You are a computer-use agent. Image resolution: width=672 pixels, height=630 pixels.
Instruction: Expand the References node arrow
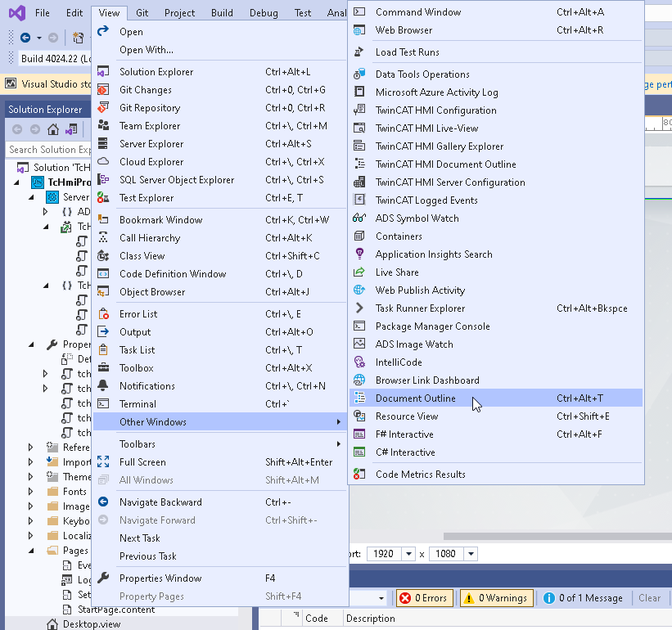pyautogui.click(x=30, y=447)
